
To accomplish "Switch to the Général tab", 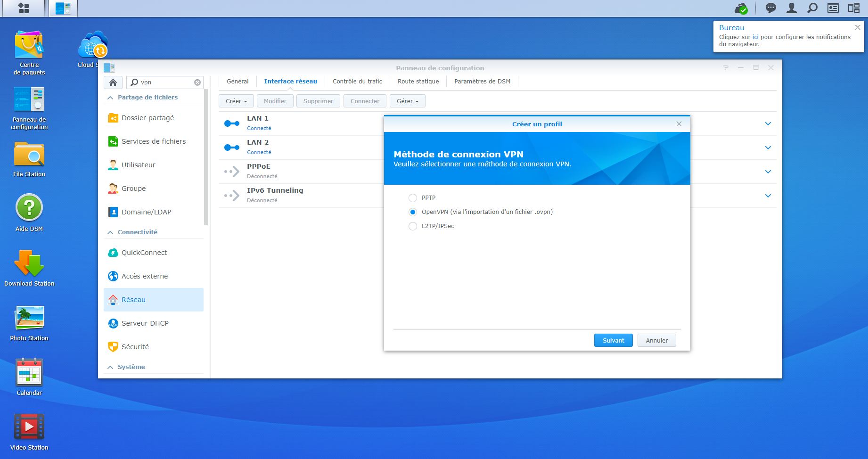I will pyautogui.click(x=237, y=82).
